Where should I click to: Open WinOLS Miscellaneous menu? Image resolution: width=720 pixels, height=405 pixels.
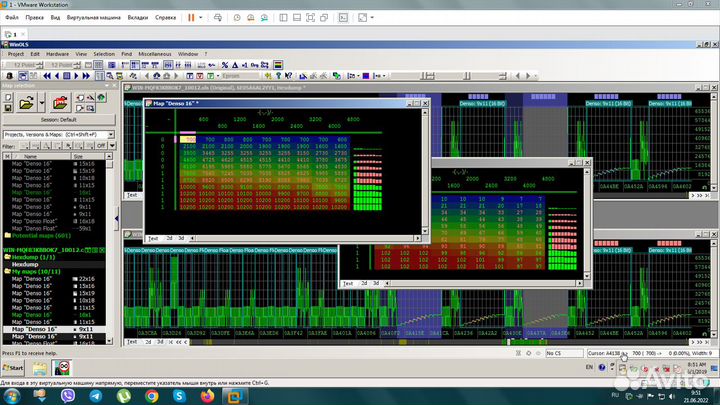click(155, 54)
